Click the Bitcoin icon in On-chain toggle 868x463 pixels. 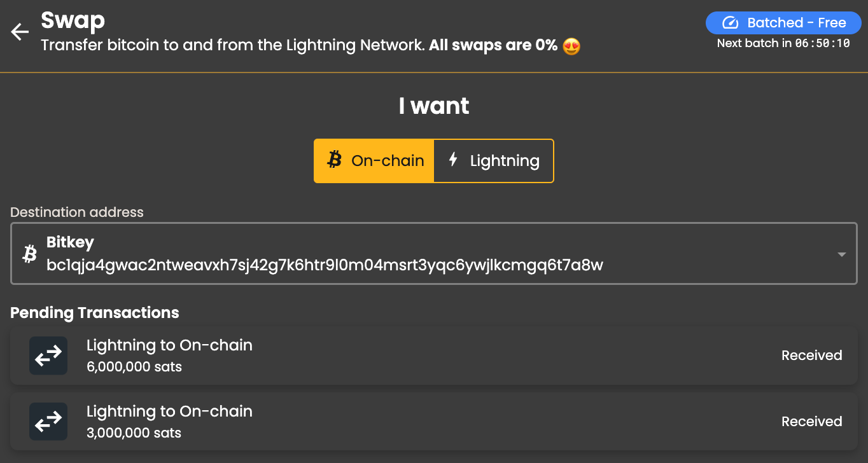(x=334, y=160)
